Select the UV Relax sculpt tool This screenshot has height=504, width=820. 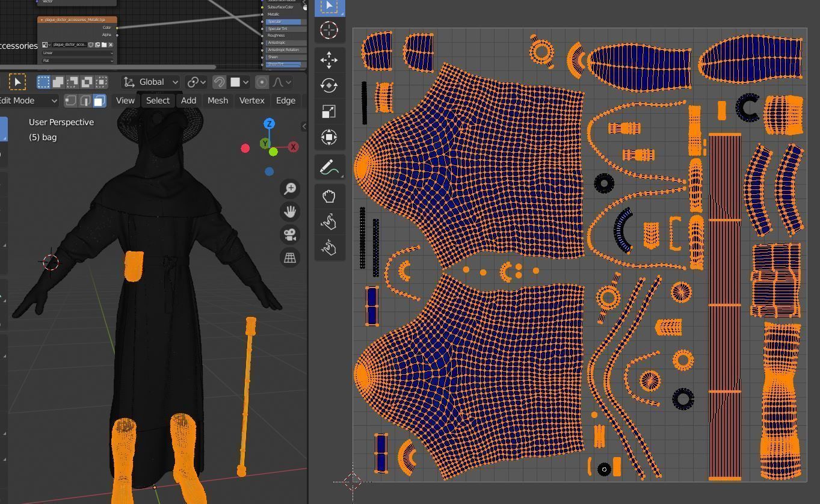pyautogui.click(x=329, y=223)
